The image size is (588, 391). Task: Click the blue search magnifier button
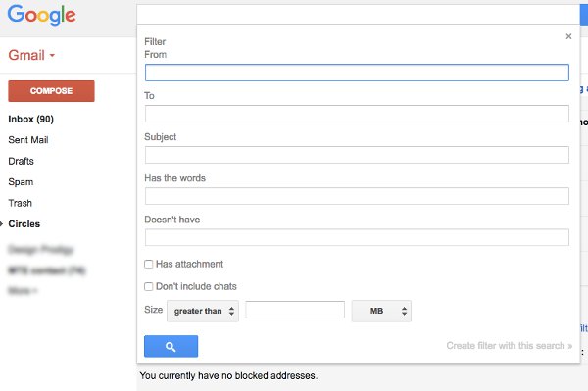pyautogui.click(x=171, y=346)
